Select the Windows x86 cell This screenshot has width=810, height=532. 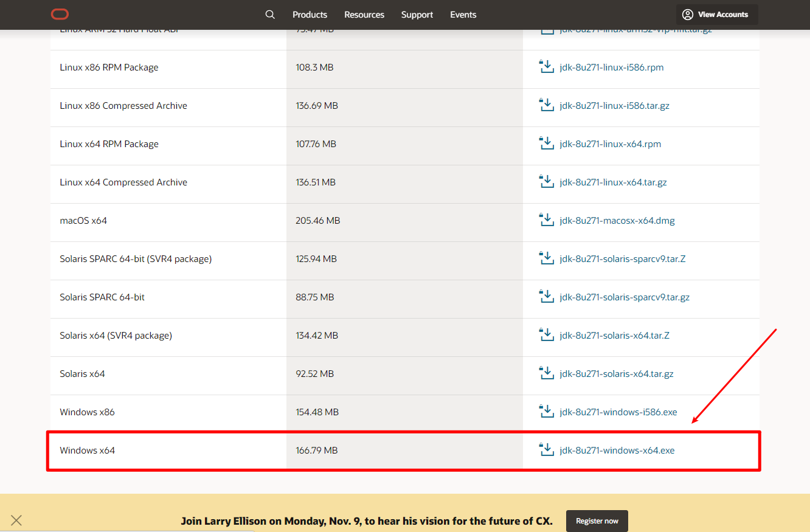168,414
